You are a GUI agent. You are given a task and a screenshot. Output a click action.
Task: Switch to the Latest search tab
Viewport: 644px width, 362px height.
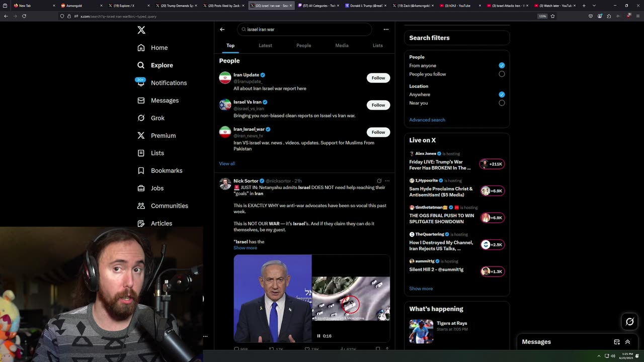(x=265, y=45)
